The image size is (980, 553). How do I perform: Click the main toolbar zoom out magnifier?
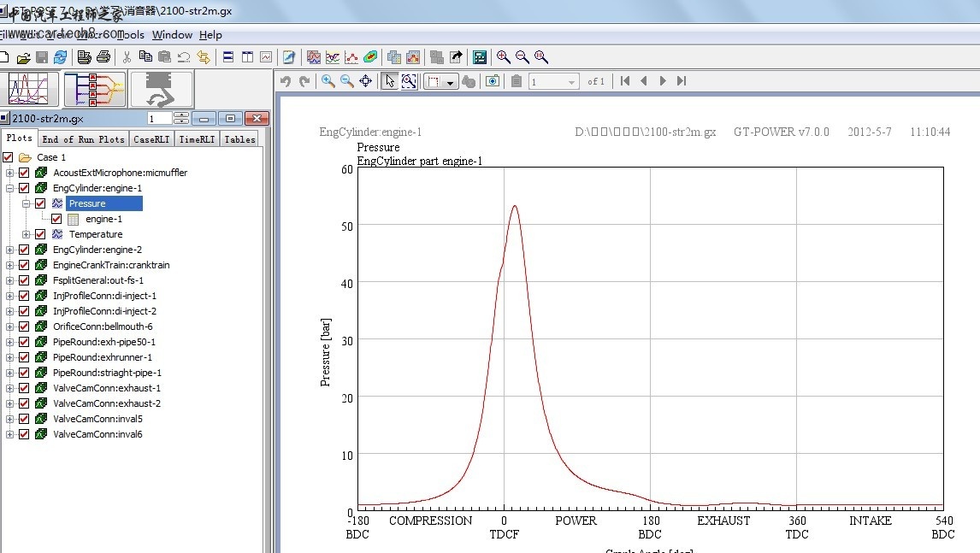point(522,57)
